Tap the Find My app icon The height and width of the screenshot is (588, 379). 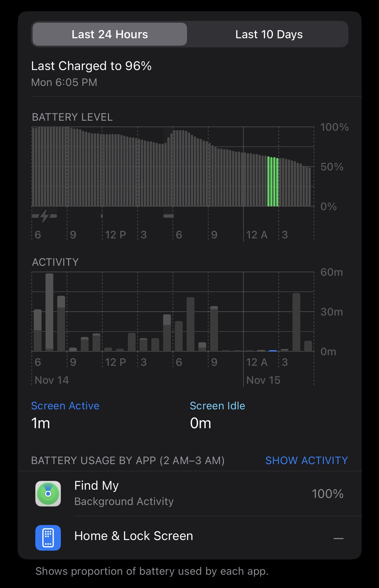(x=48, y=494)
